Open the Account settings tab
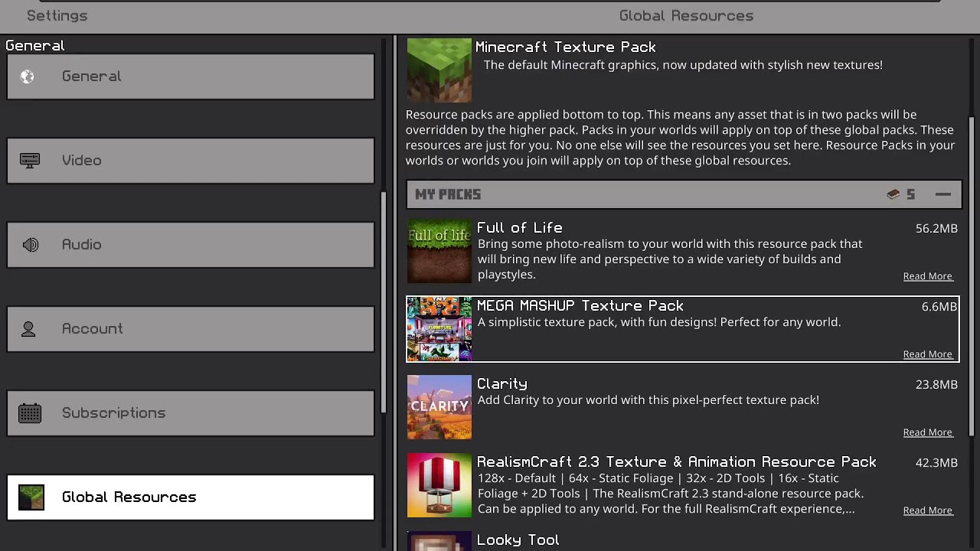Screen dimensions: 980x551 point(191,329)
